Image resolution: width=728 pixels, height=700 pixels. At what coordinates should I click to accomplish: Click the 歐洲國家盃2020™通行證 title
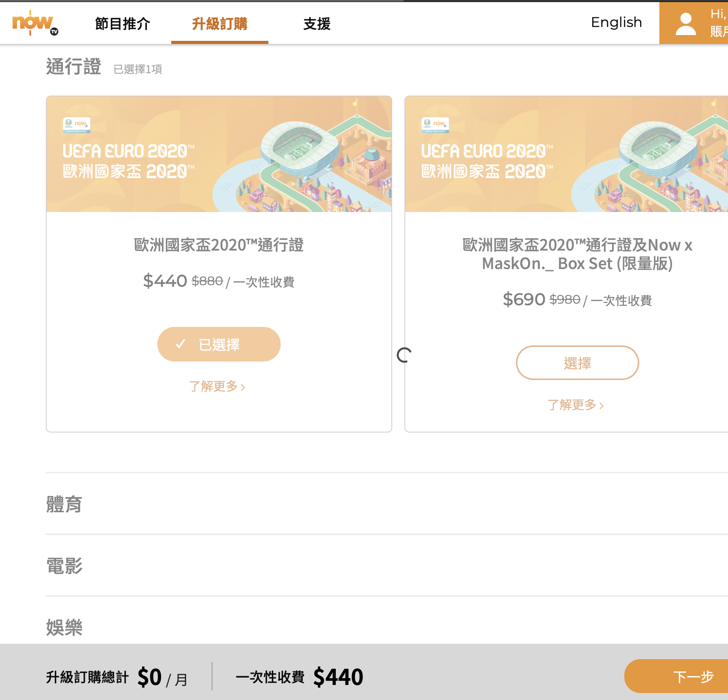click(x=219, y=245)
